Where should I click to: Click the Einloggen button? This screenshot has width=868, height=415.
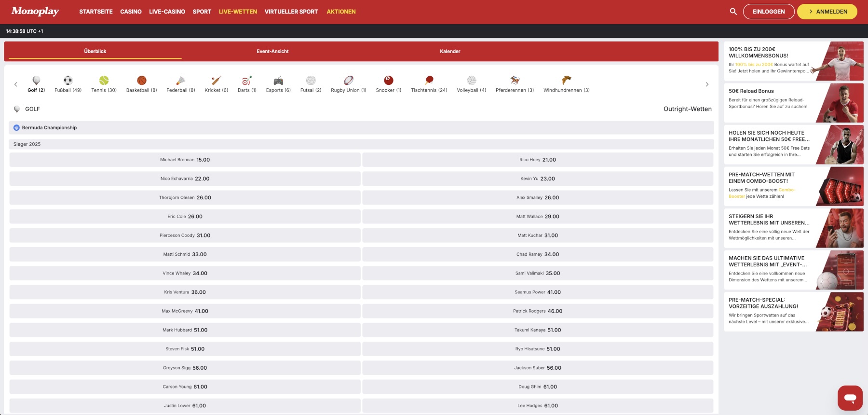(769, 12)
